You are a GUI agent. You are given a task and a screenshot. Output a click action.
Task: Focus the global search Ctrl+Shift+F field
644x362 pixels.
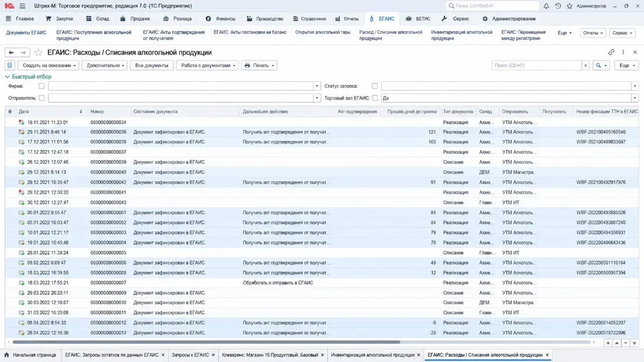(x=492, y=6)
